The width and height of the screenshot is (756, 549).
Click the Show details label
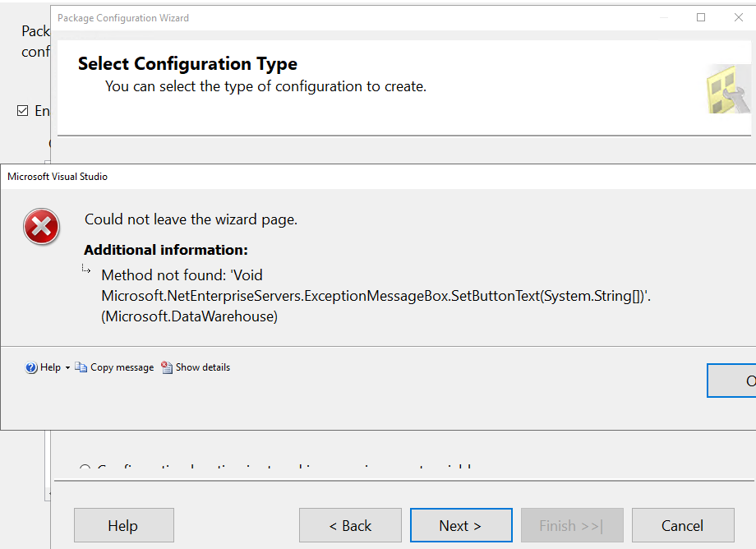pos(202,367)
